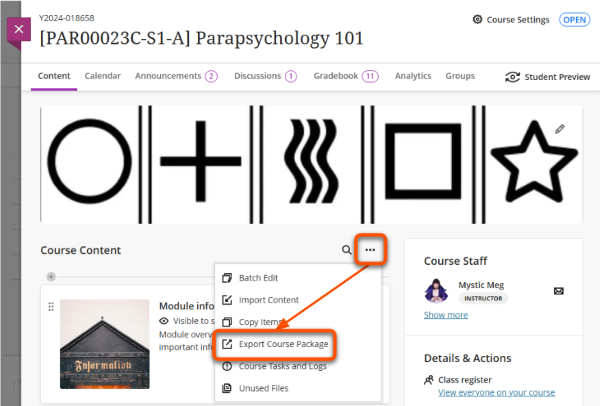Viewport: 600px width, 406px height.
Task: Click the pencil icon to edit course banner
Action: coord(560,129)
